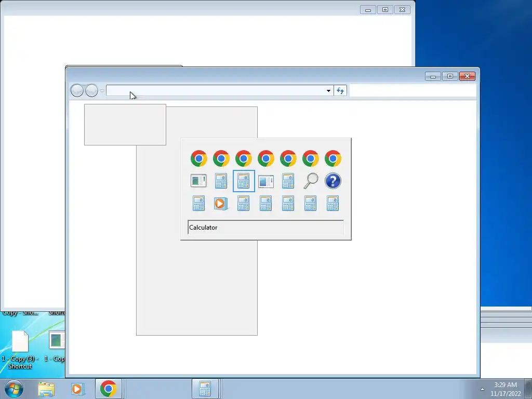The image size is (532, 399).
Task: Go Forward in the front Explorer window
Action: pos(91,90)
